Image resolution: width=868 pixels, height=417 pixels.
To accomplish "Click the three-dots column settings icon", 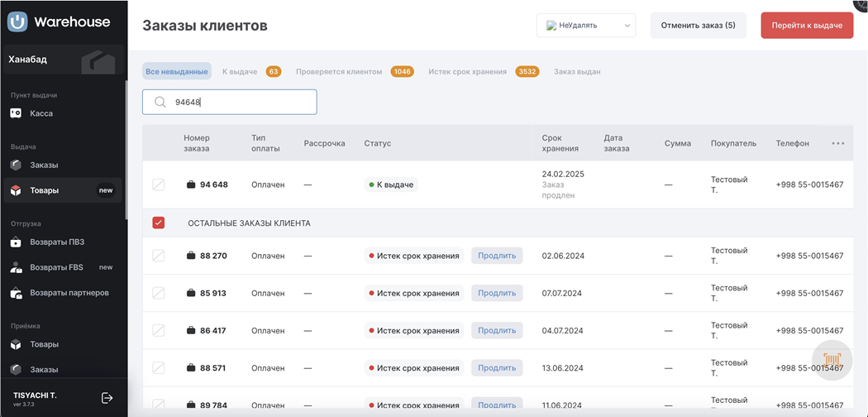I will coord(837,143).
